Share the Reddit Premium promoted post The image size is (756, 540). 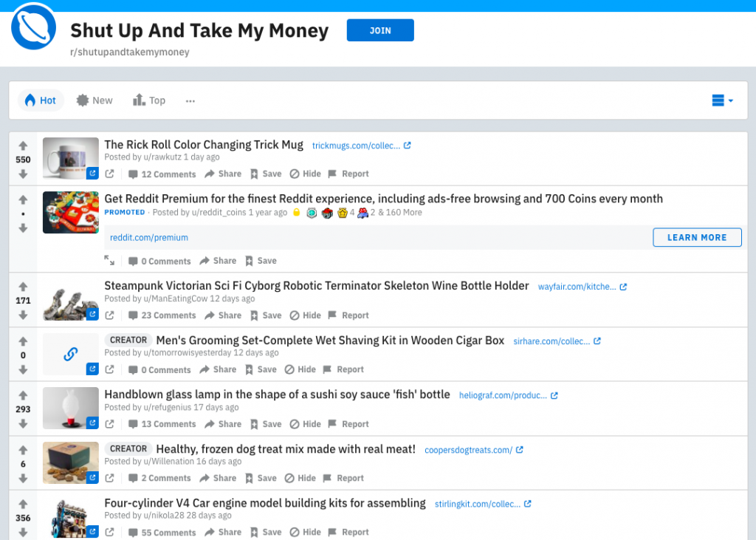pyautogui.click(x=218, y=261)
